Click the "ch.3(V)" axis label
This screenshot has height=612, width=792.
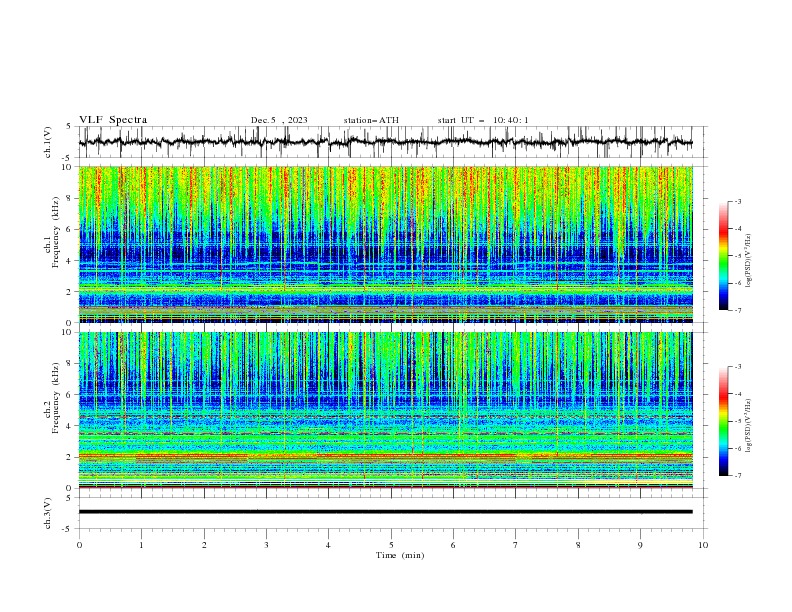pyautogui.click(x=48, y=513)
